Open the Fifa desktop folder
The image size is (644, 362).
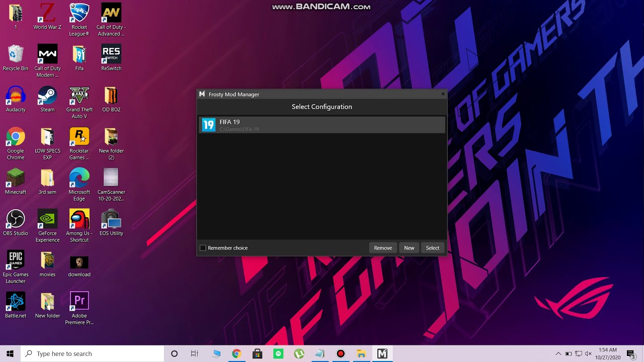(x=79, y=58)
